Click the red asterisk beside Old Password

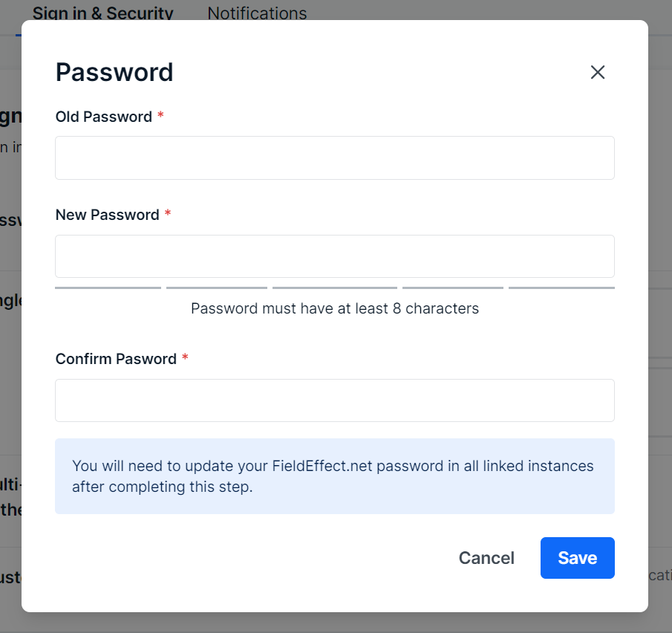point(160,114)
